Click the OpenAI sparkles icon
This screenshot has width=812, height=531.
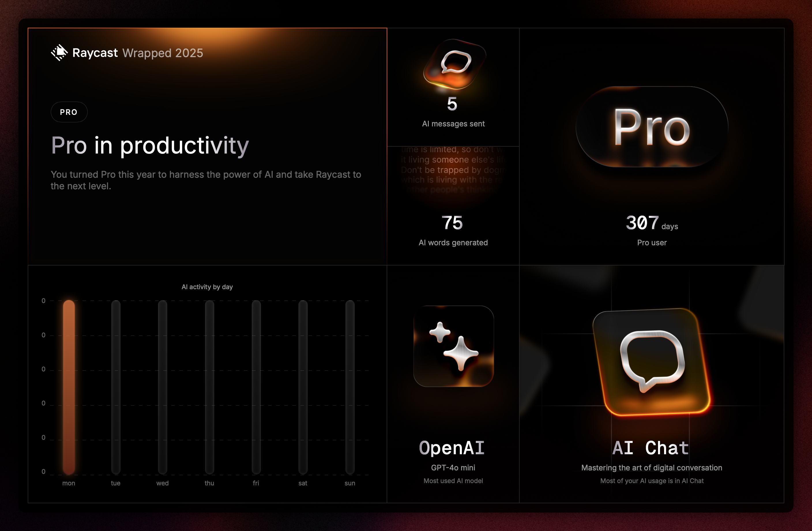pos(453,346)
